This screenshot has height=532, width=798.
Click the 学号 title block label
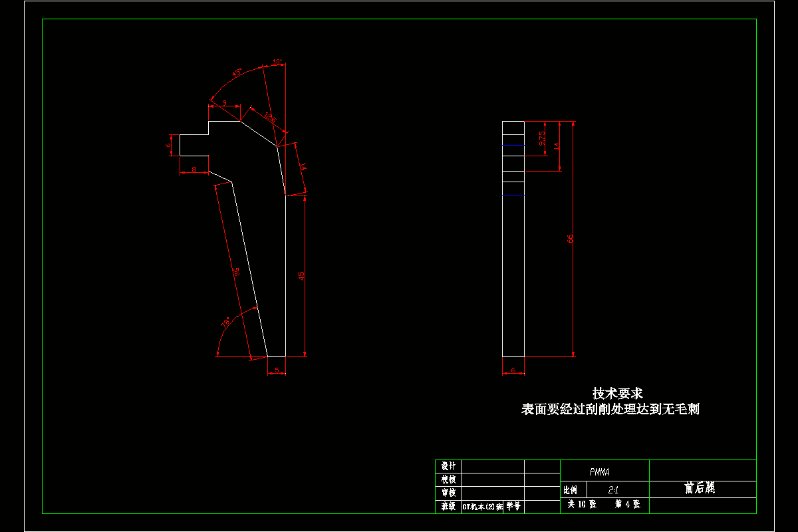[514, 506]
